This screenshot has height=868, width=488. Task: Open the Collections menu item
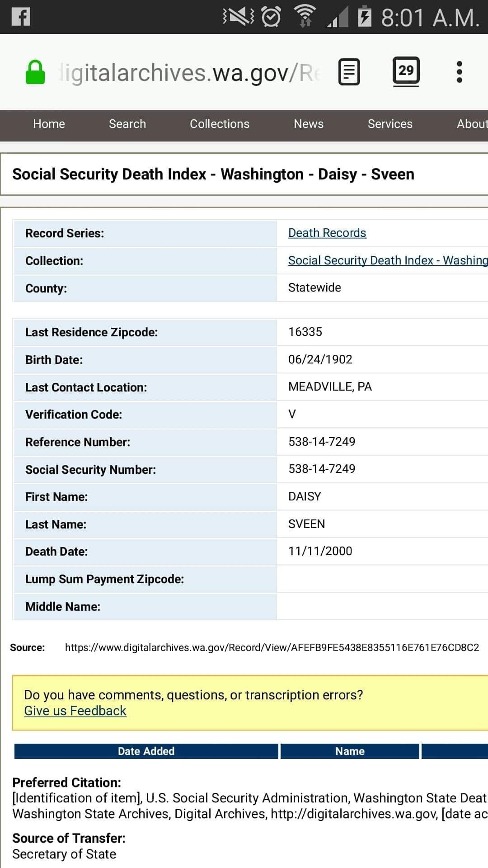(220, 124)
